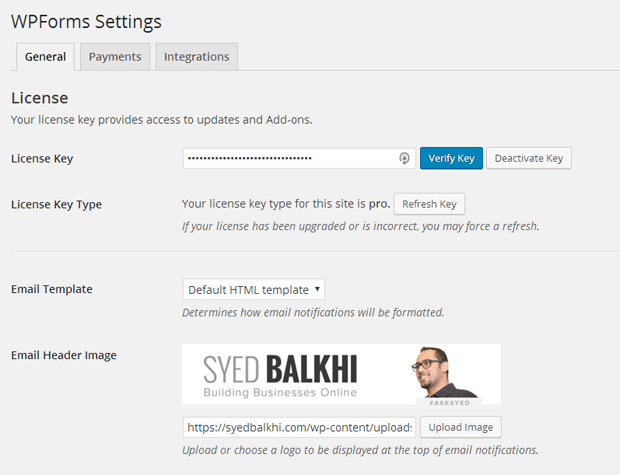
Task: Switch to the General tab
Action: (45, 57)
